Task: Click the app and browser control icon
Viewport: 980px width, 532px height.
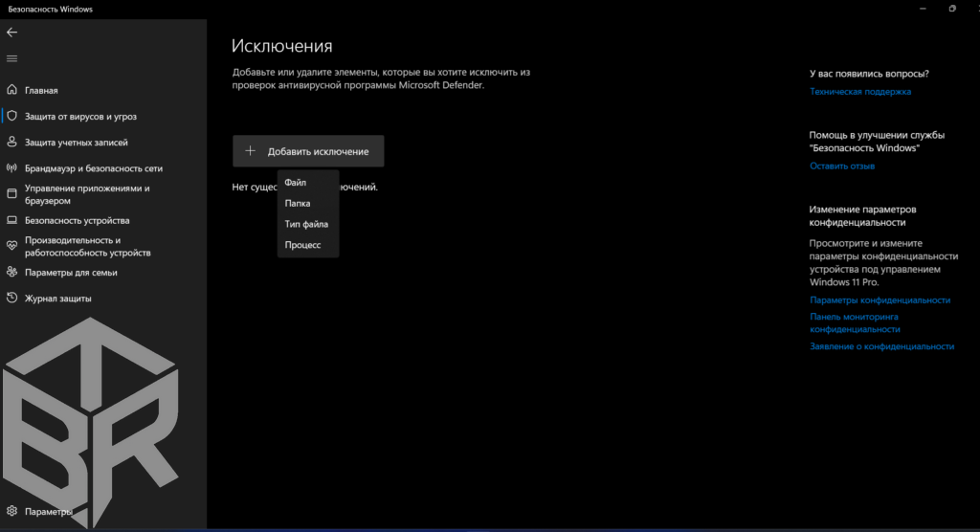Action: [11, 194]
